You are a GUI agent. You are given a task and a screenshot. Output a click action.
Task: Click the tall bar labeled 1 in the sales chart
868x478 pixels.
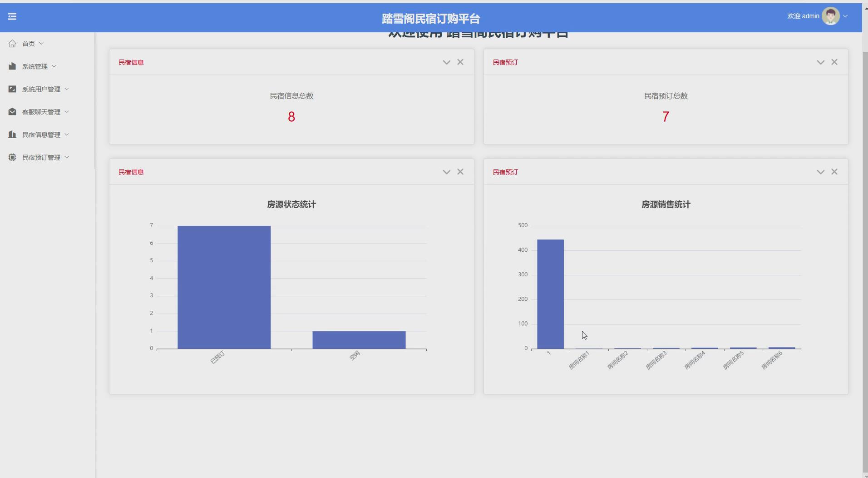(550, 294)
